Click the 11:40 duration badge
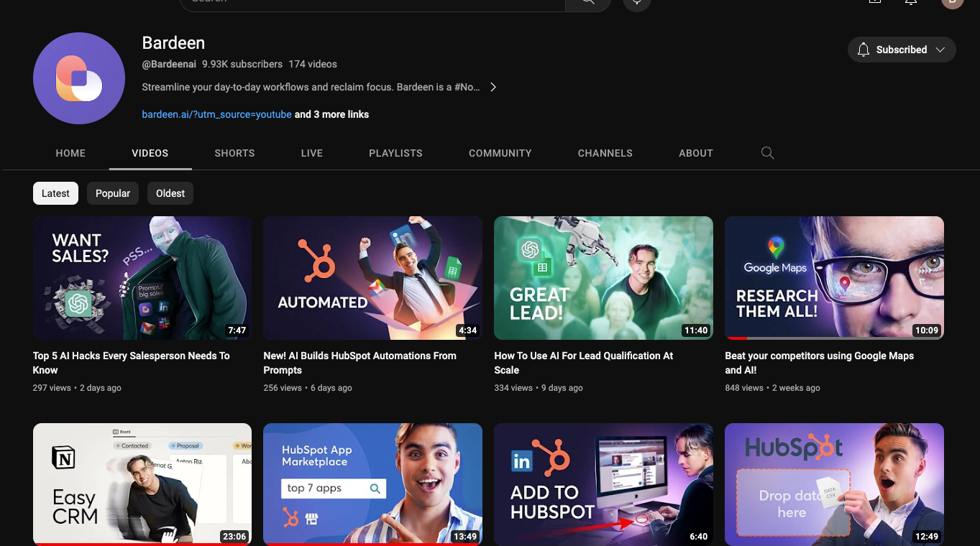 pyautogui.click(x=696, y=330)
